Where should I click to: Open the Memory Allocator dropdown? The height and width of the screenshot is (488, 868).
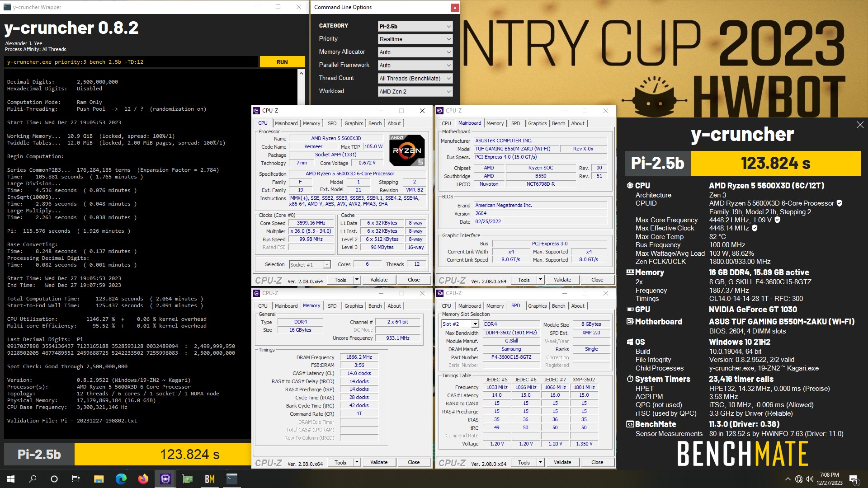coord(415,52)
